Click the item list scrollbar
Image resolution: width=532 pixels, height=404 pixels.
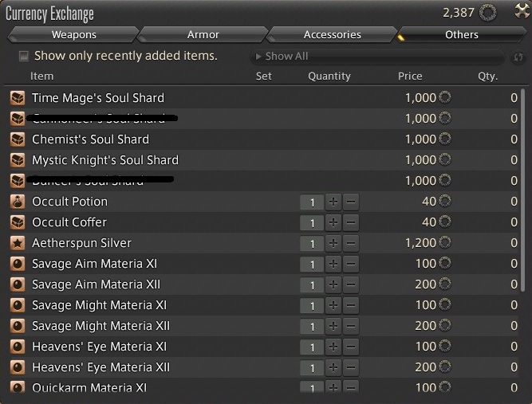[x=523, y=190]
